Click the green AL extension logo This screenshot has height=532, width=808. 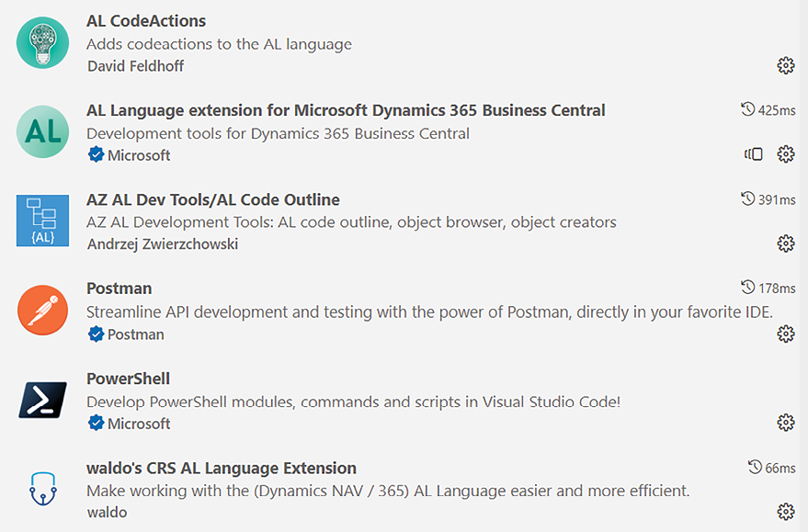[x=43, y=131]
